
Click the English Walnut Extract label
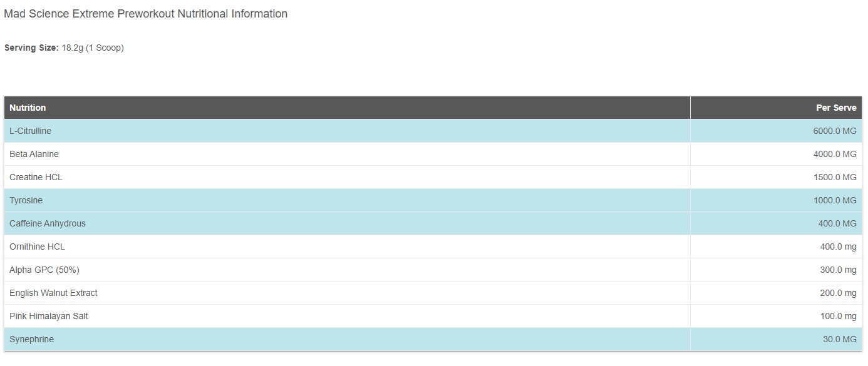coord(53,293)
